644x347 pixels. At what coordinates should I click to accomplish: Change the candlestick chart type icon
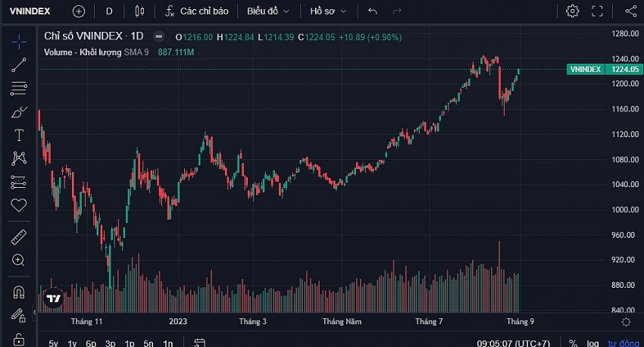click(x=139, y=11)
